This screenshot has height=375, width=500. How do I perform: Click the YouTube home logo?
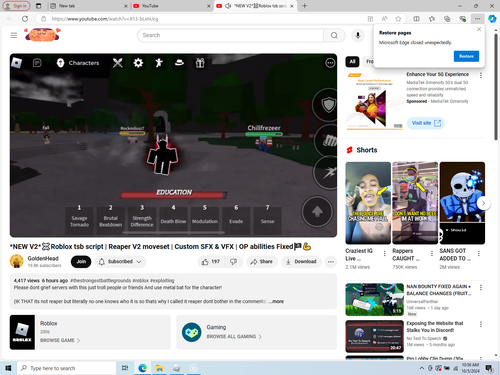point(42,35)
